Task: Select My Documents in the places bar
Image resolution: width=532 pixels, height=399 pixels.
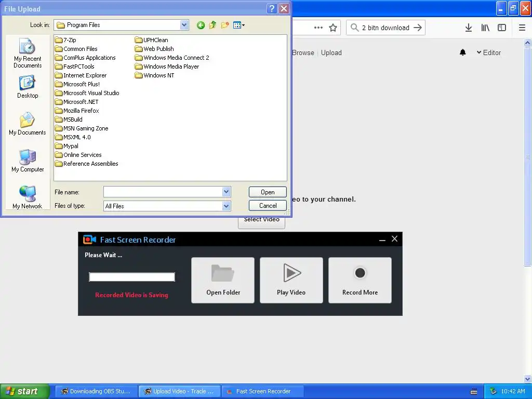Action: tap(28, 124)
